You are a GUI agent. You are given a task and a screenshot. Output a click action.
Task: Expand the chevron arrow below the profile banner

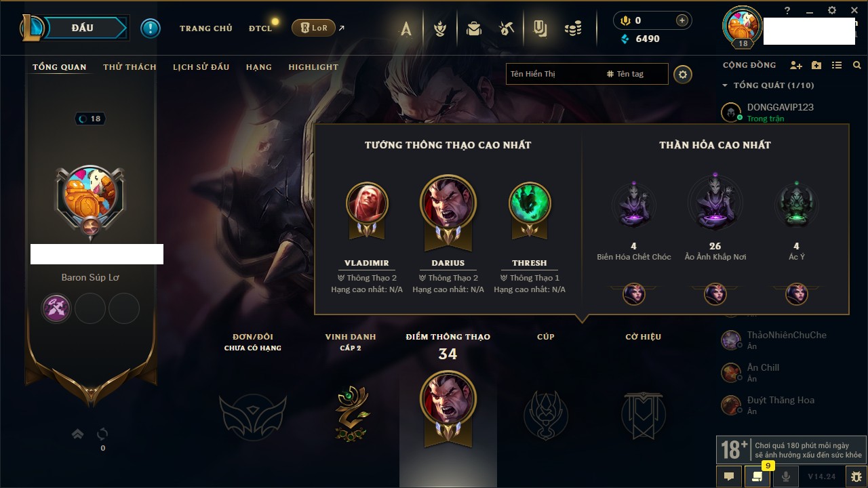[78, 434]
